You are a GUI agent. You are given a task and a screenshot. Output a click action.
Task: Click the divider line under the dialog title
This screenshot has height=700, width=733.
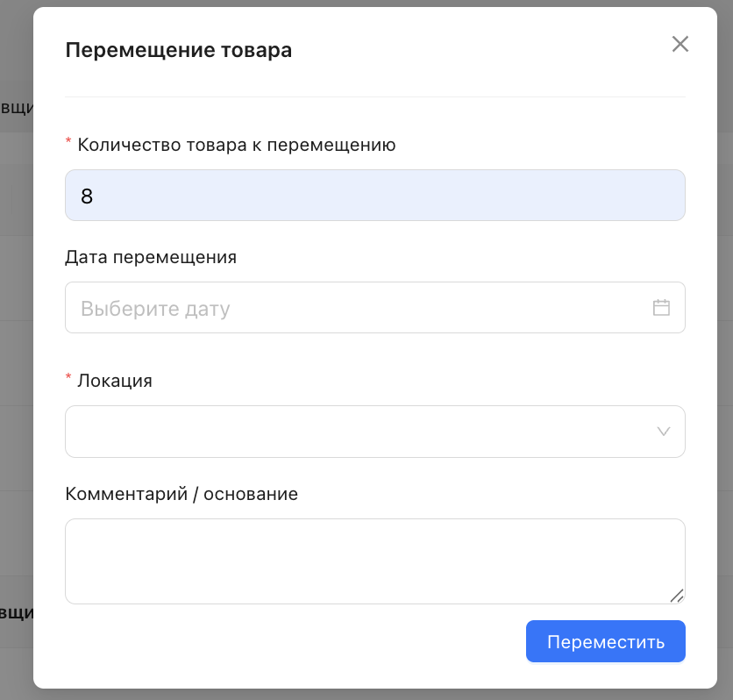(x=375, y=96)
